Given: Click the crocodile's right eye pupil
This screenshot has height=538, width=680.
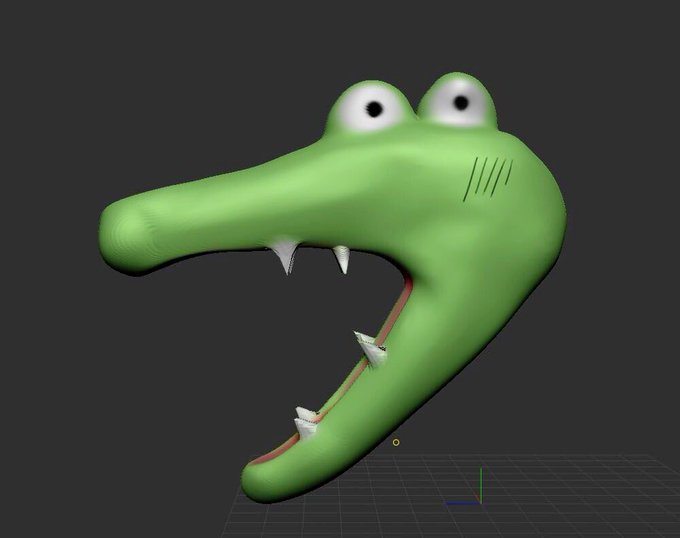Looking at the screenshot, I should click(x=461, y=103).
